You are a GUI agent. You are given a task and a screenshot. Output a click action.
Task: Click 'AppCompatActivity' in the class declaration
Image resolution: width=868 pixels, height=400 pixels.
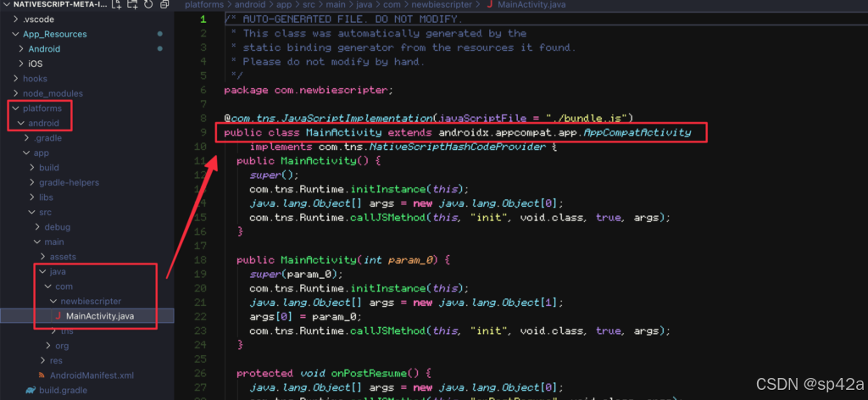coord(637,133)
